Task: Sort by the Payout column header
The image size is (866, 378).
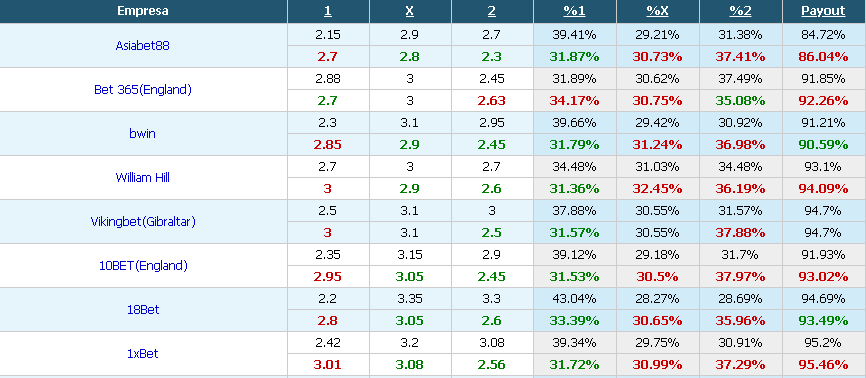Action: pyautogui.click(x=823, y=11)
